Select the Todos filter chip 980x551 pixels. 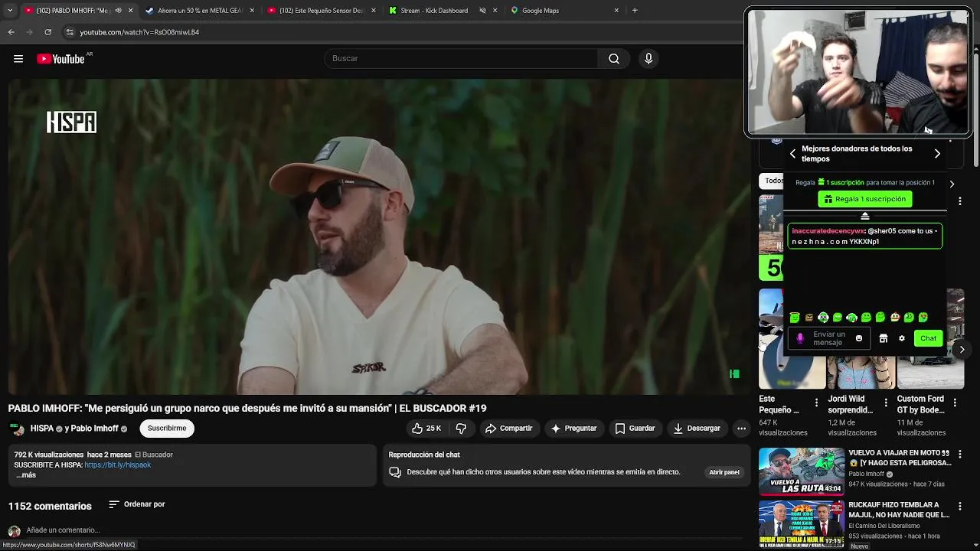click(x=771, y=181)
